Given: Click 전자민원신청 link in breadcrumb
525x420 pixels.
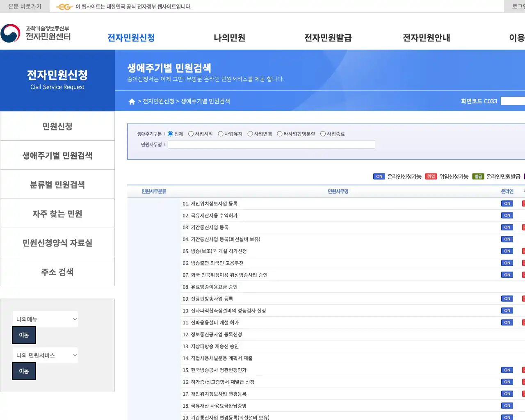Looking at the screenshot, I should click(159, 101).
